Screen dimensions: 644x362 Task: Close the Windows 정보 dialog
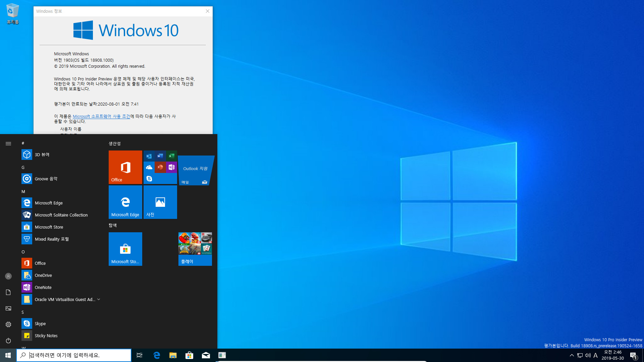(x=208, y=11)
